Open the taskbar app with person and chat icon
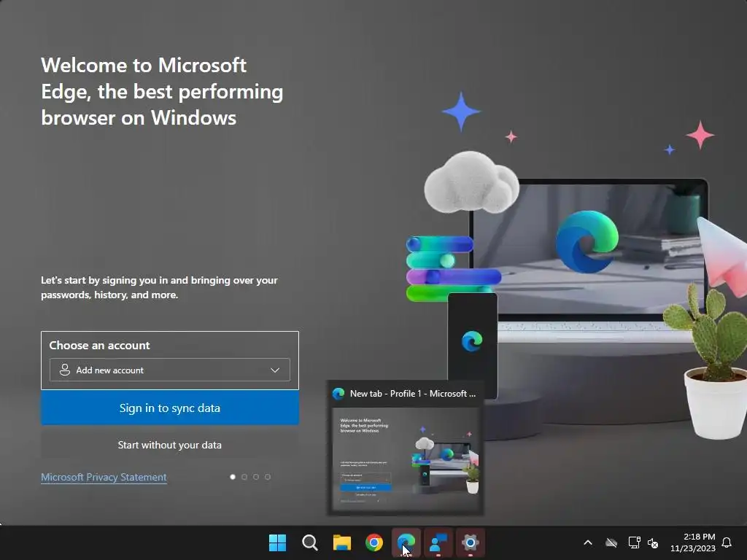 point(438,542)
